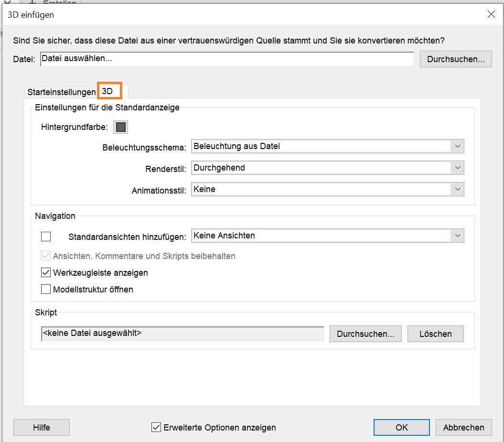Click Durchsuchen next to the Datei field
This screenshot has width=504, height=442.
455,59
